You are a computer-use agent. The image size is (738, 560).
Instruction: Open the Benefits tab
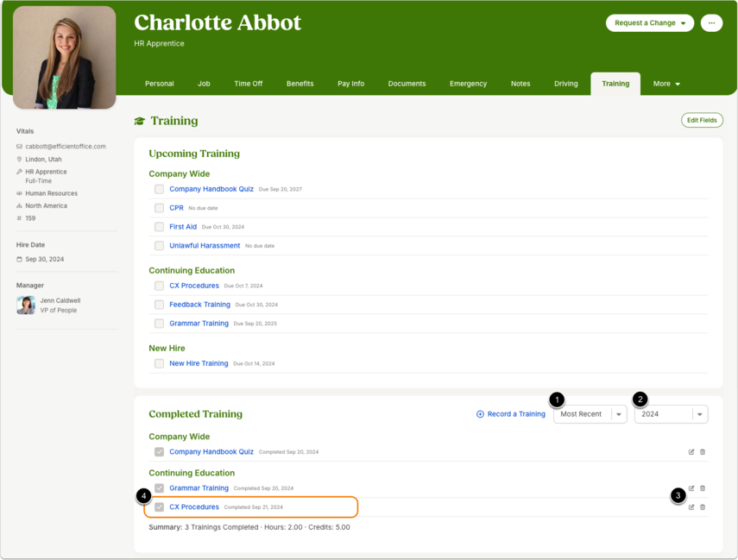pyautogui.click(x=300, y=84)
